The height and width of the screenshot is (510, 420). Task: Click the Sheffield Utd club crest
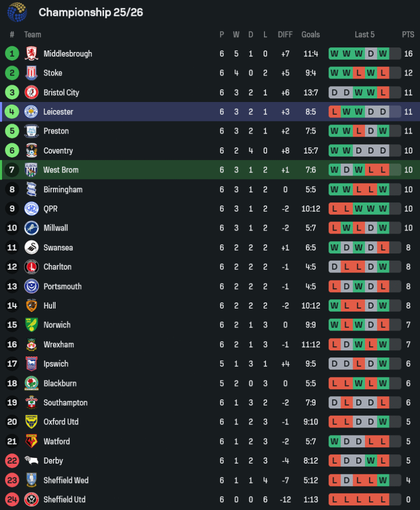tap(32, 499)
